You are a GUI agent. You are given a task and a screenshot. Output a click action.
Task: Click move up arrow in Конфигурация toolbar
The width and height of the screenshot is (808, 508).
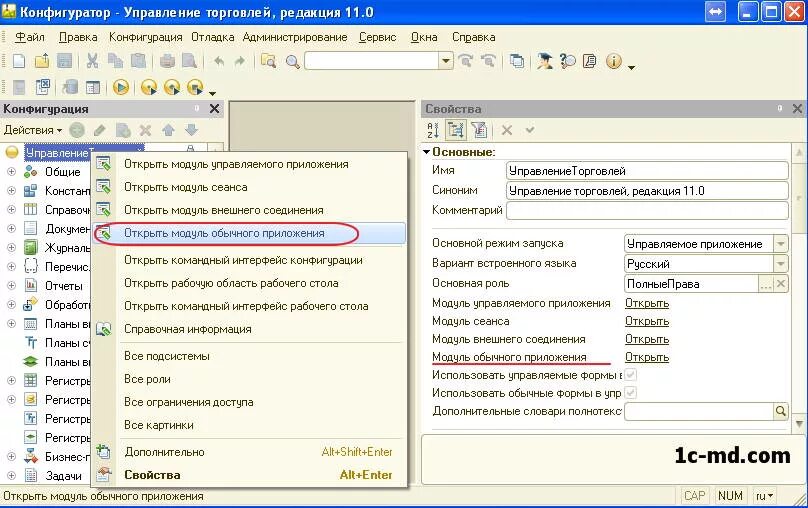pyautogui.click(x=169, y=130)
